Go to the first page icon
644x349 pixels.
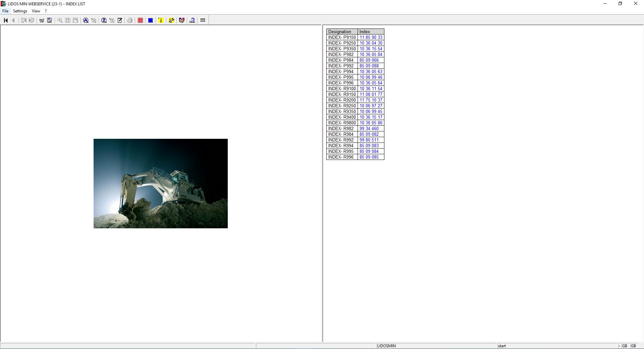tap(6, 20)
